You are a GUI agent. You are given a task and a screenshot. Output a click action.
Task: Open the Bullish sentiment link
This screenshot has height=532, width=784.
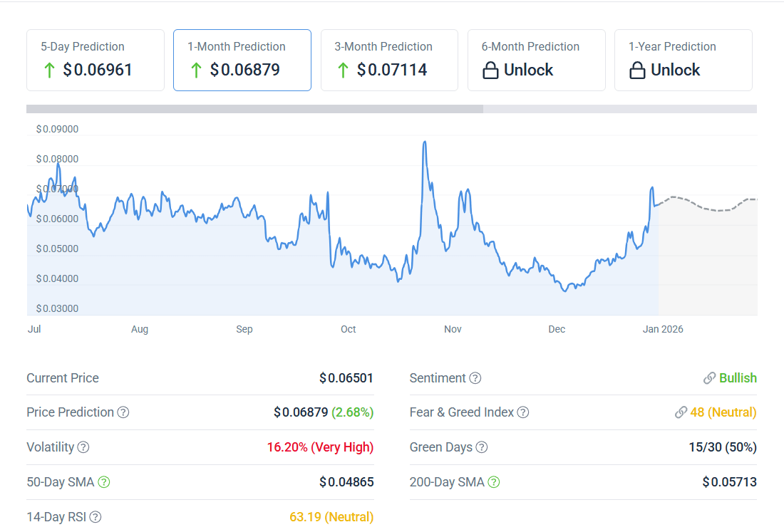coord(730,378)
